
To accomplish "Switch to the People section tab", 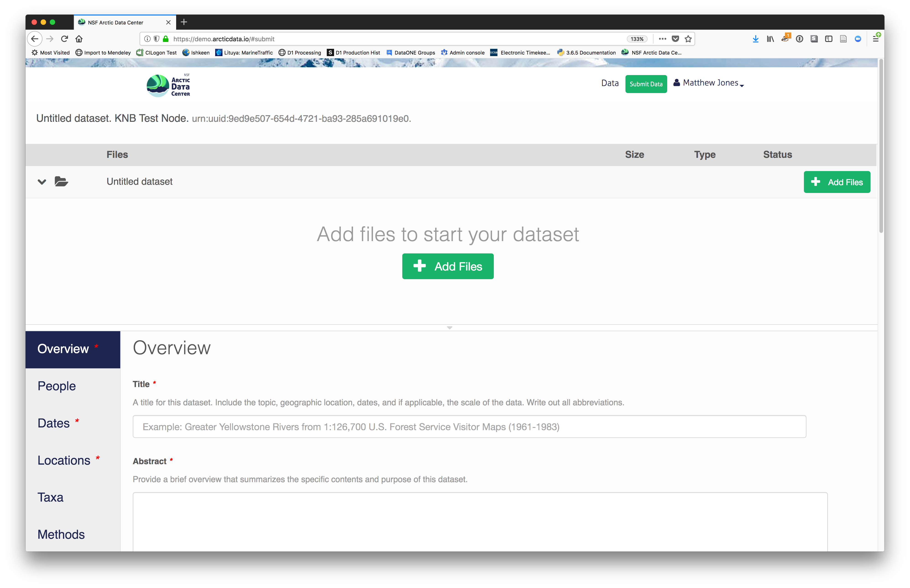I will tap(73, 386).
